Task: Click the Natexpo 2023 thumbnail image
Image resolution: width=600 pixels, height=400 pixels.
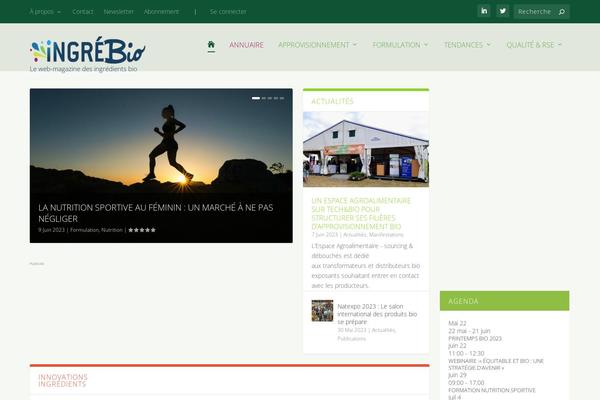Action: 322,310
